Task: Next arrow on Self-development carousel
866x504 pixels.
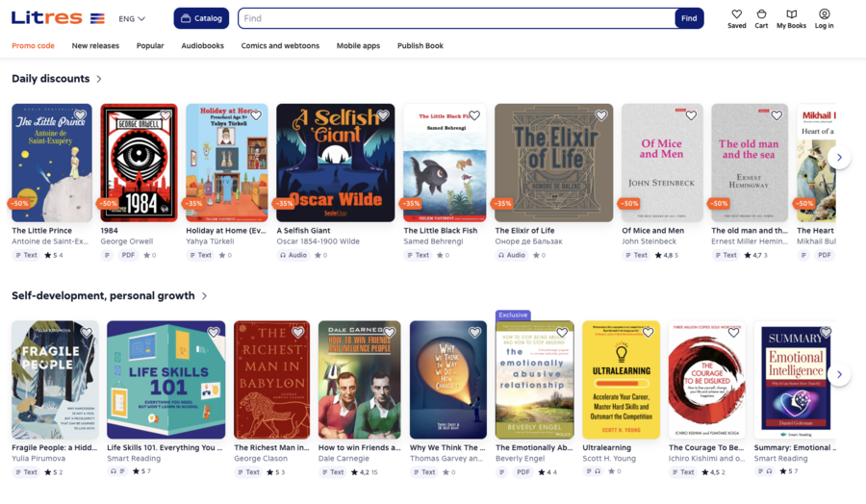Action: click(x=839, y=374)
